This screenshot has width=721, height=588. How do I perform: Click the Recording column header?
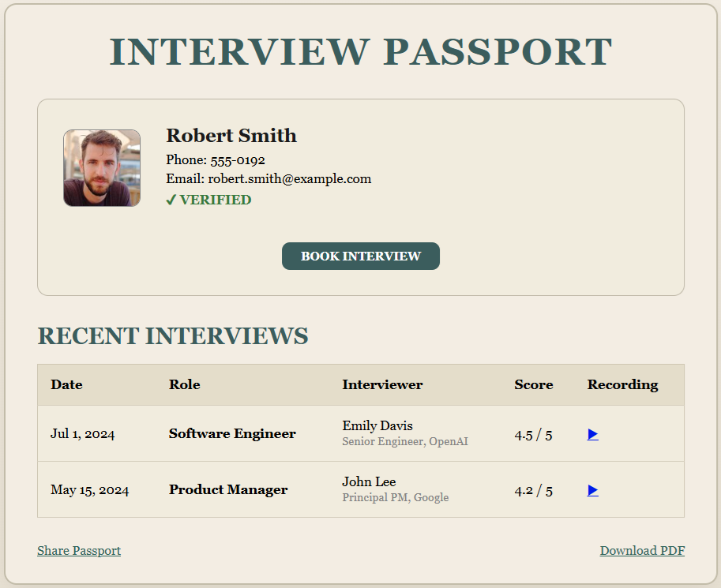622,385
